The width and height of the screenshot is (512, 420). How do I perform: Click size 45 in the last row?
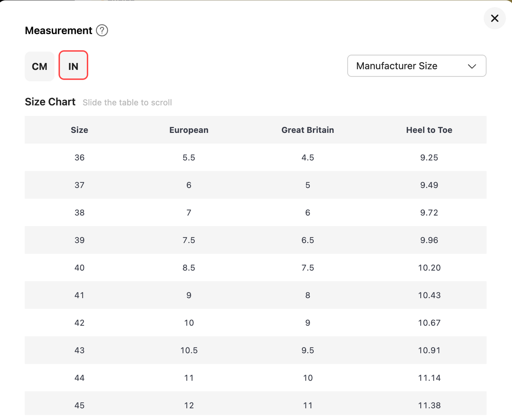[x=79, y=405]
